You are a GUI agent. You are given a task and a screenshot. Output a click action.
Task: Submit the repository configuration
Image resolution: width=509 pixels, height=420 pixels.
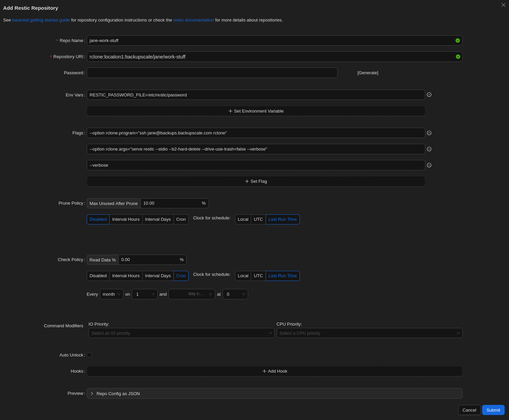pos(493,410)
